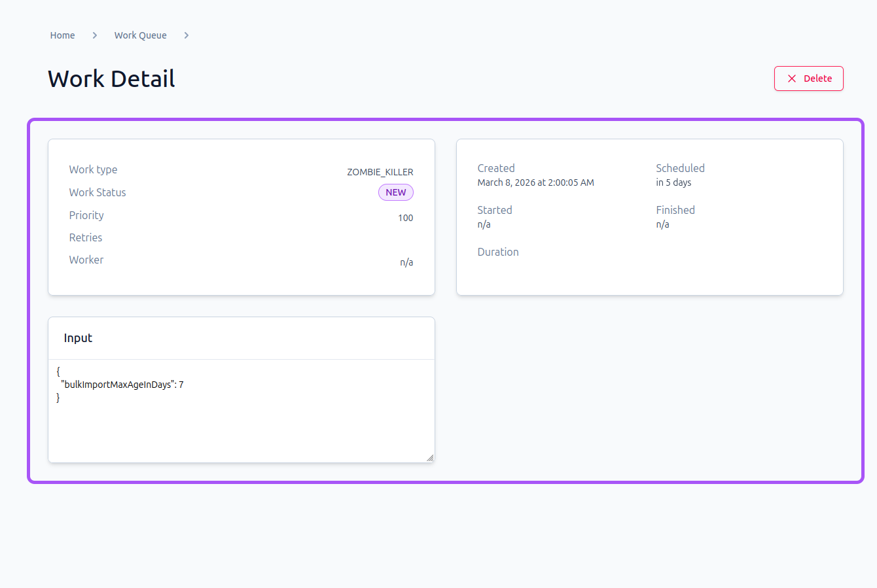Click the Scheduled value in 5 days
877x588 pixels.
[673, 182]
